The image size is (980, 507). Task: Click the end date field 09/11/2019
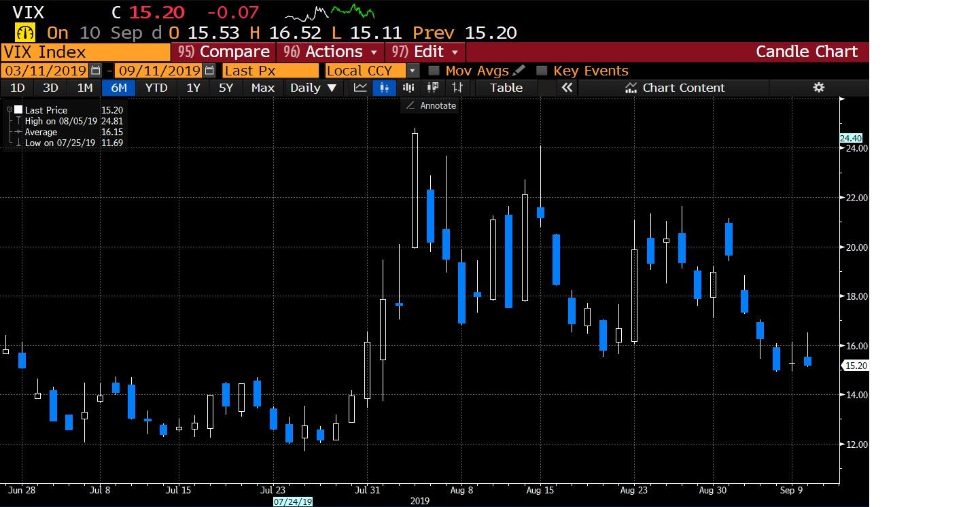tap(158, 71)
